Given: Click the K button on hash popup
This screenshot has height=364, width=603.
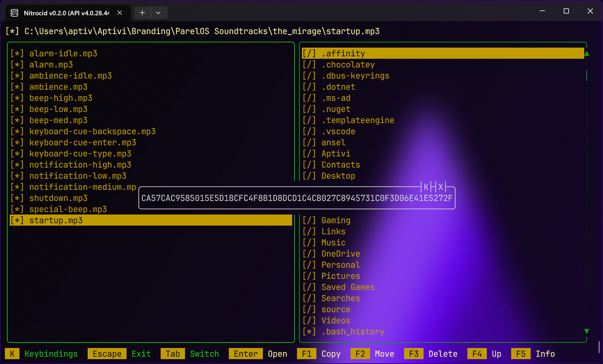Looking at the screenshot, I should [426, 187].
